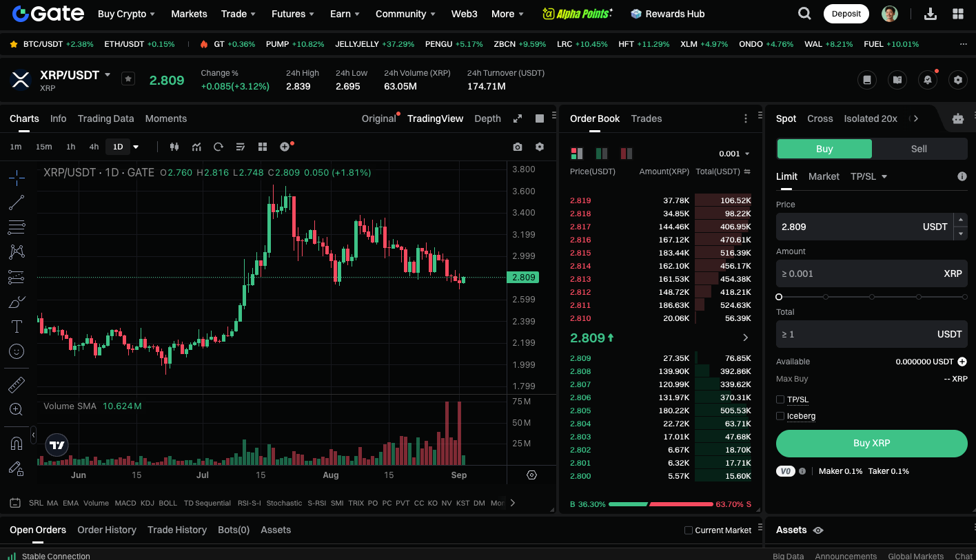This screenshot has width=976, height=560.
Task: Select the long position forecasting tool
Action: 17,277
